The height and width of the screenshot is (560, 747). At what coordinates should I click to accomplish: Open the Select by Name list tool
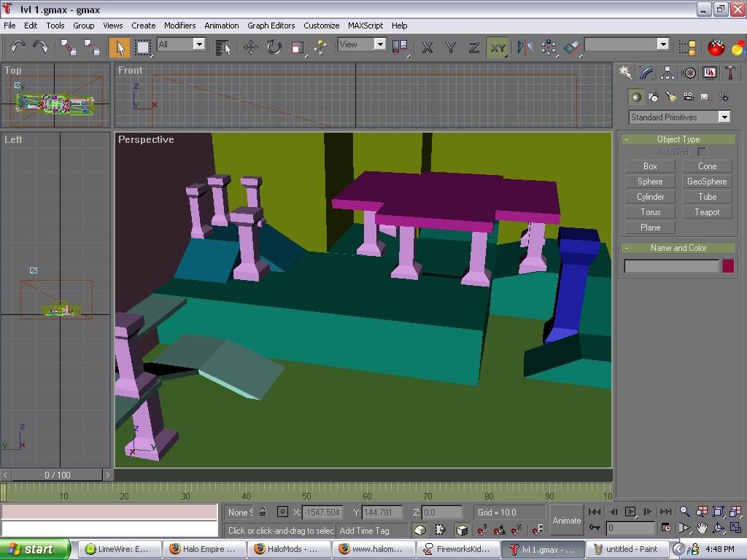[222, 47]
